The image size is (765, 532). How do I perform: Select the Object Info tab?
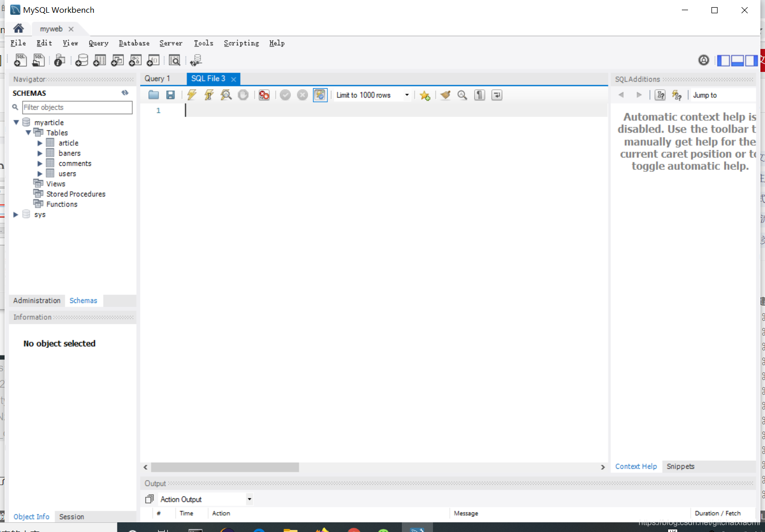[x=31, y=517]
